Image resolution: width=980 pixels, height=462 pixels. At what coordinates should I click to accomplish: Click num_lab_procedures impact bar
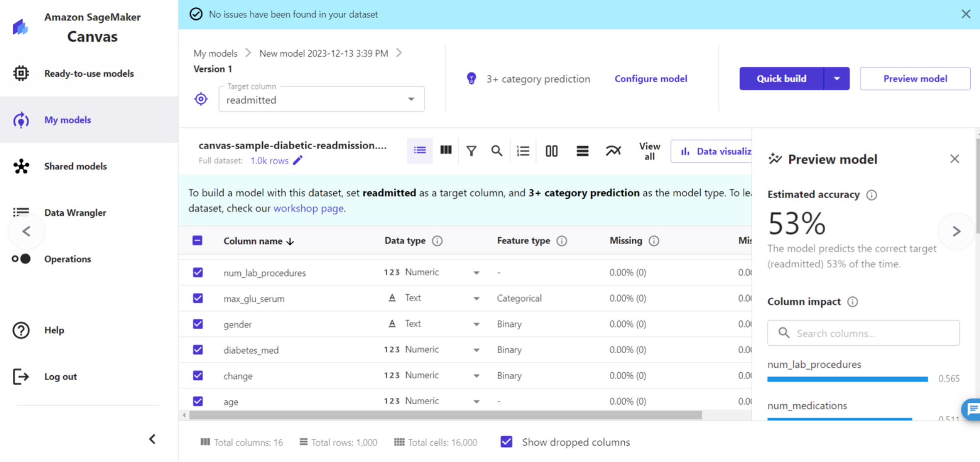pyautogui.click(x=847, y=379)
